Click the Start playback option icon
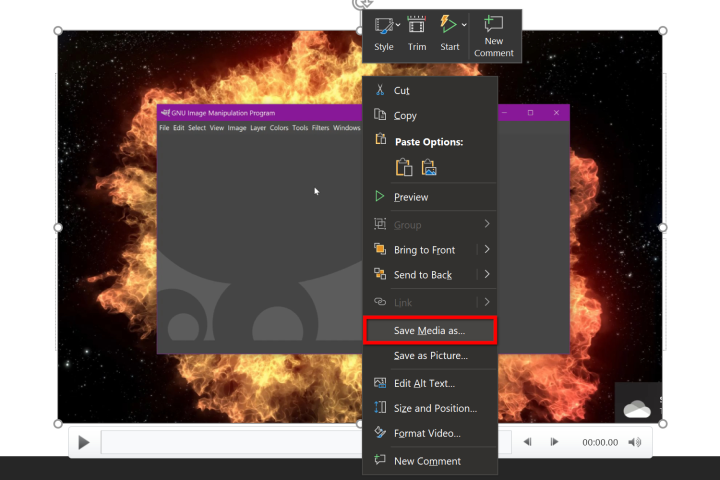Viewport: 720px width, 480px height. tap(449, 24)
